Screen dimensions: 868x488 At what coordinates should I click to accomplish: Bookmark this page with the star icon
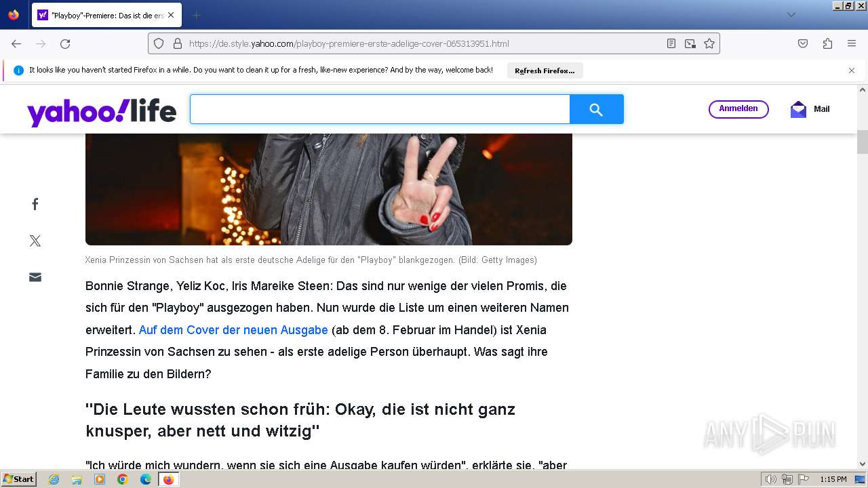tap(709, 43)
